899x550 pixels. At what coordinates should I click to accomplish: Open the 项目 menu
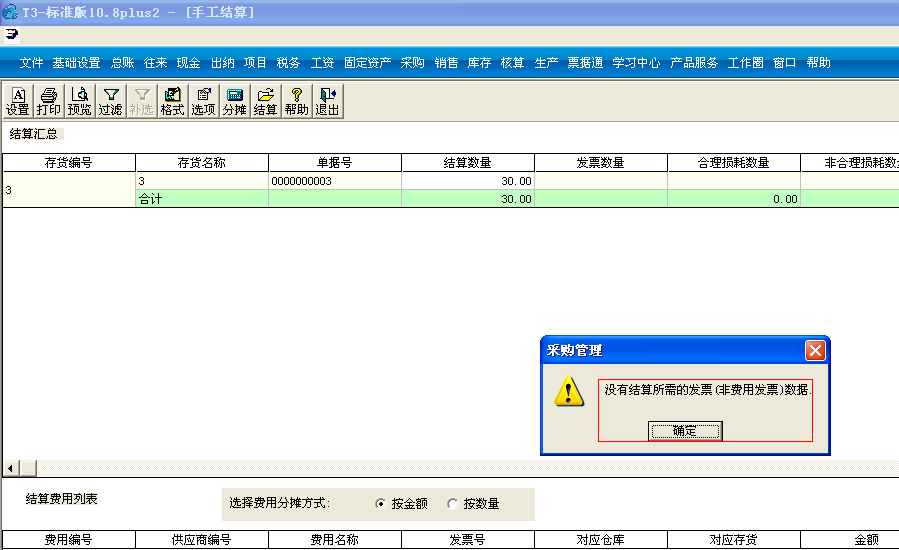[x=255, y=63]
